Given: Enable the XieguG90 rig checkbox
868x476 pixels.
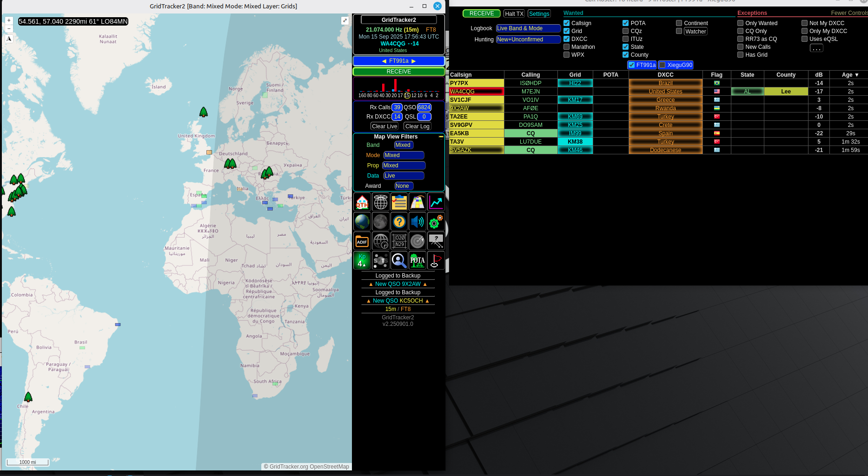Looking at the screenshot, I should point(662,65).
